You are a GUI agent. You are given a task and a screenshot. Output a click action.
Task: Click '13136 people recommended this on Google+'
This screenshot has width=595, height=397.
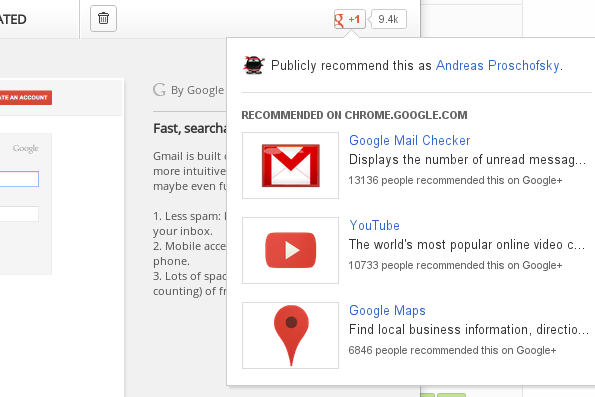(455, 180)
